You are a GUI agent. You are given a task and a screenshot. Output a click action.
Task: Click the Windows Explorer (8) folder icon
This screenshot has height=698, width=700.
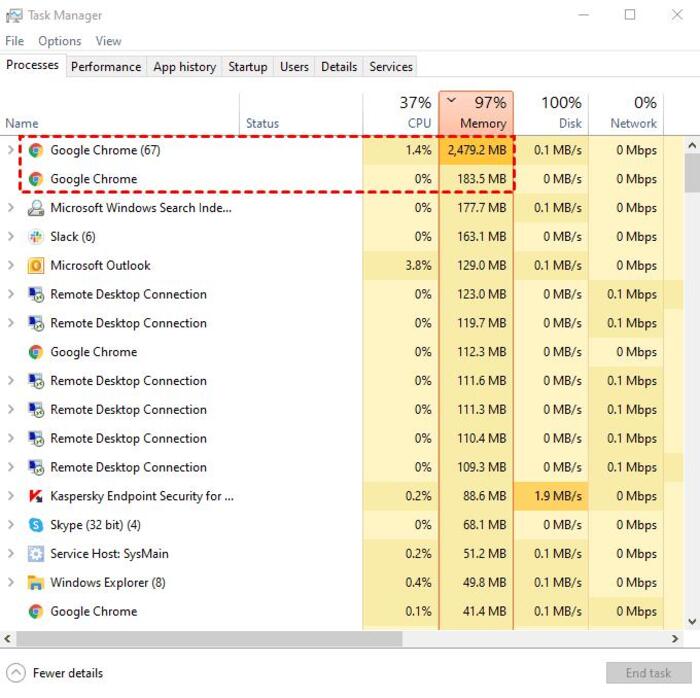click(x=36, y=582)
